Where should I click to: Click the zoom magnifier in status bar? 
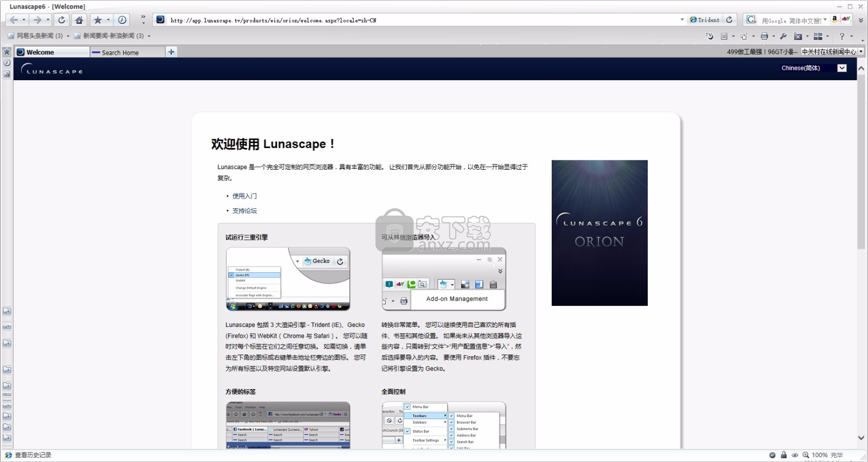click(x=806, y=455)
